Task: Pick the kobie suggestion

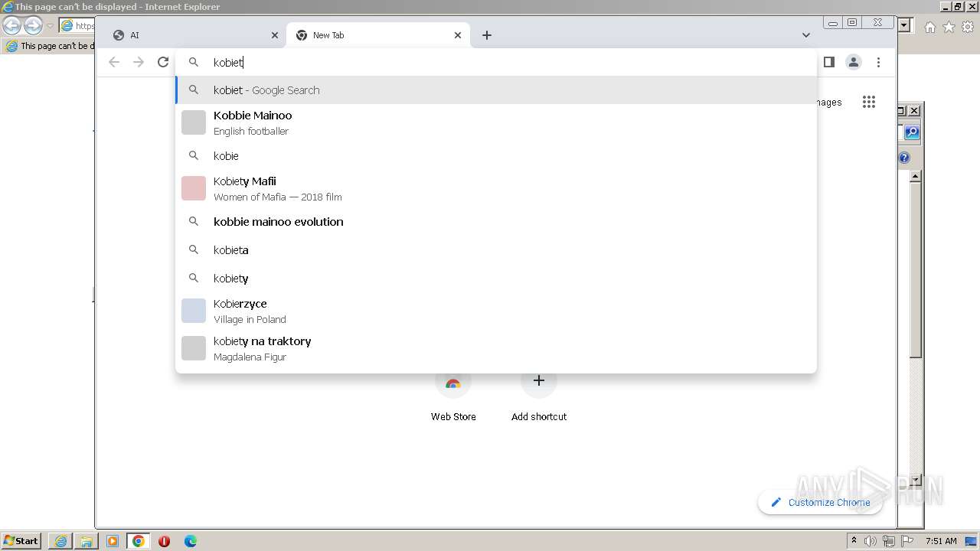Action: pos(496,155)
